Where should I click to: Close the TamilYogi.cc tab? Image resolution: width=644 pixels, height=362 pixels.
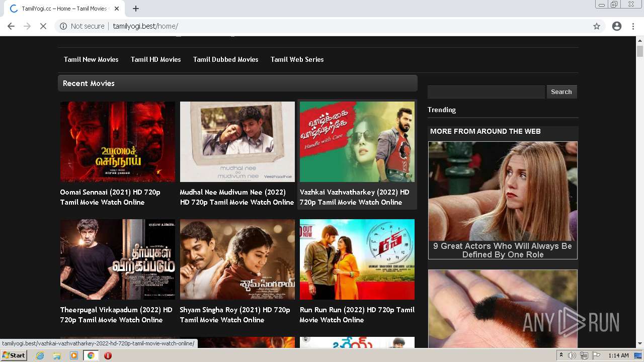click(x=117, y=9)
